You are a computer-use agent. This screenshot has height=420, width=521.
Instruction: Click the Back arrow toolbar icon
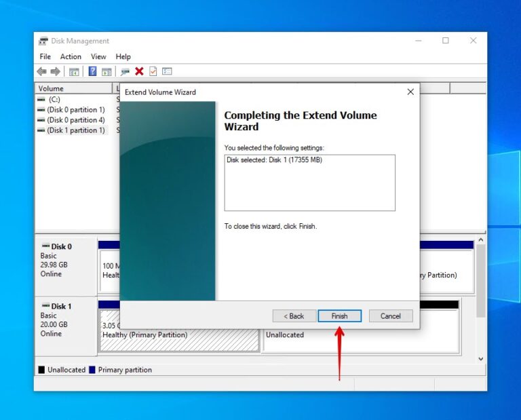tap(42, 71)
